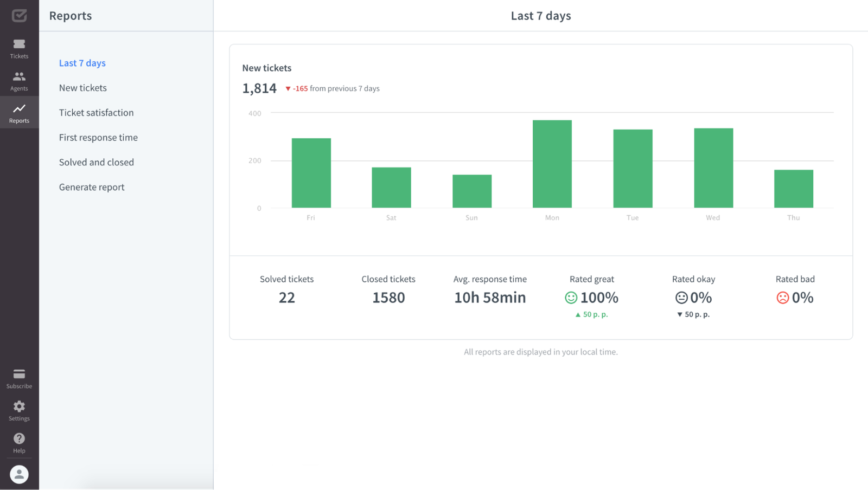Click the red sad face beside Rated bad

[782, 298]
